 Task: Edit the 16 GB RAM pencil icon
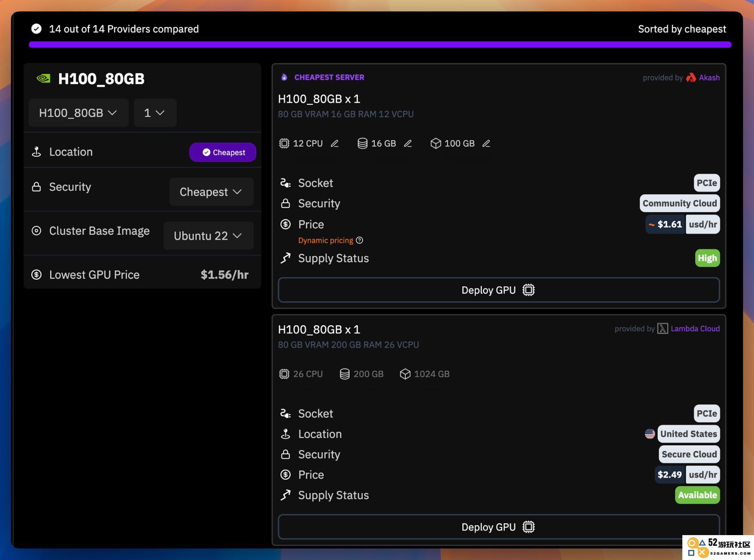point(408,143)
